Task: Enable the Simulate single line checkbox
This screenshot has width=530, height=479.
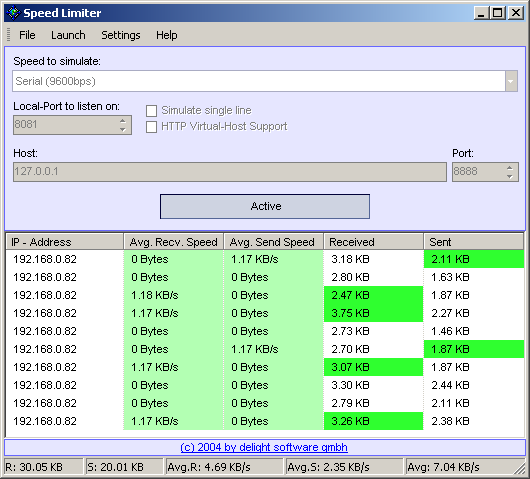Action: click(x=151, y=111)
